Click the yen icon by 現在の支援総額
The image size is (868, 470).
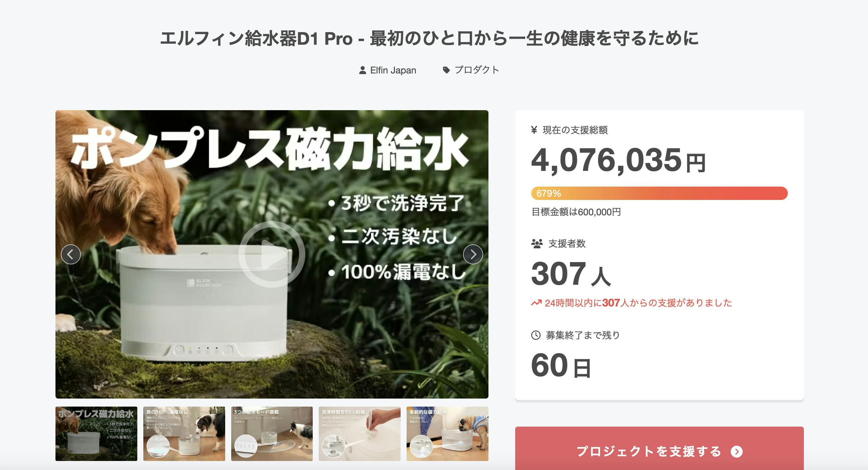pyautogui.click(x=534, y=130)
